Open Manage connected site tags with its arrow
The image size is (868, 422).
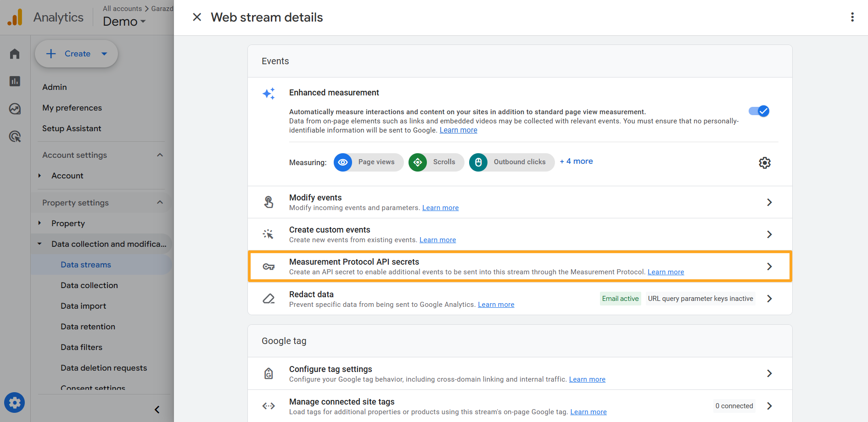point(770,406)
